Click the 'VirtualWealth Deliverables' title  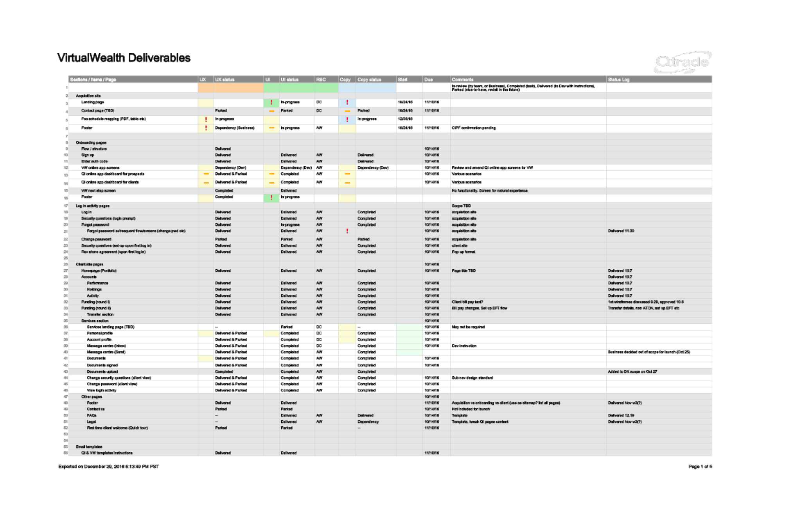click(x=124, y=58)
